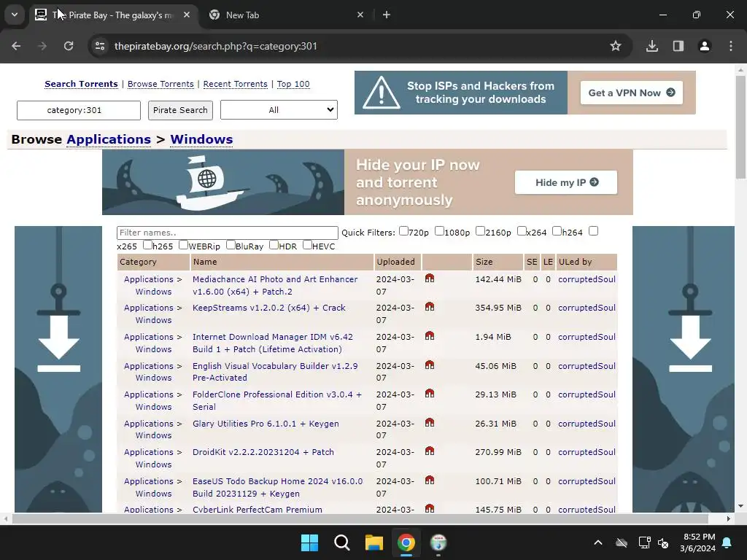Open File Explorer from taskbar
This screenshot has height=560, width=747.
(374, 542)
